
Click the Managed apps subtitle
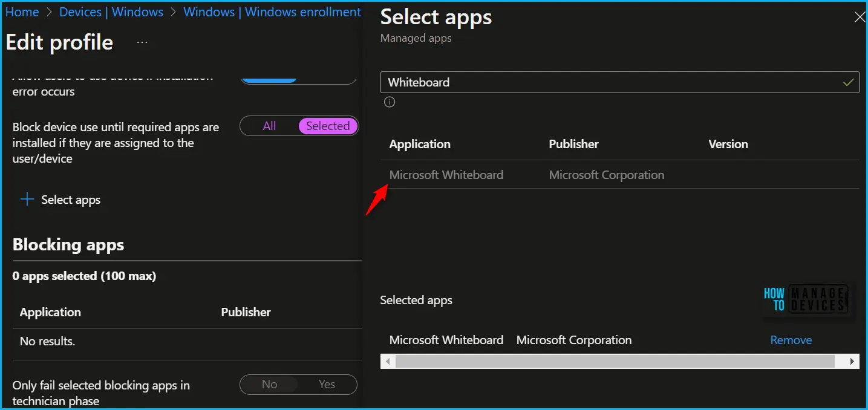(416, 38)
